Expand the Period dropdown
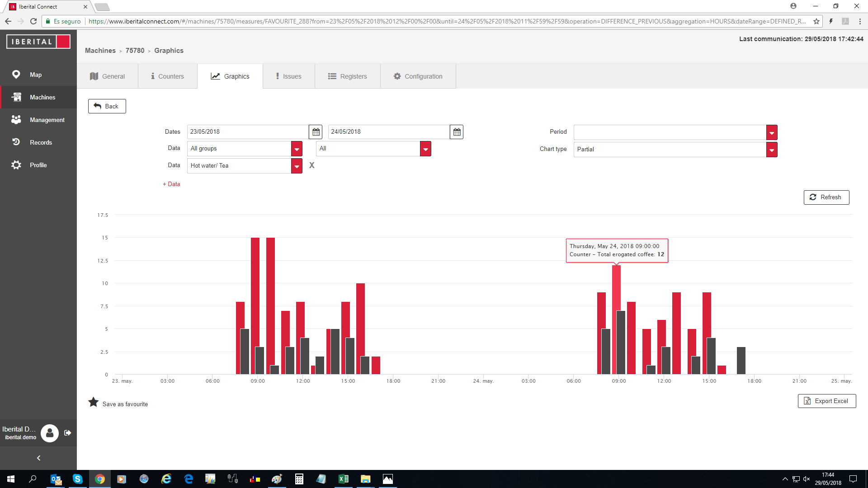Image resolution: width=868 pixels, height=488 pixels. [x=771, y=132]
